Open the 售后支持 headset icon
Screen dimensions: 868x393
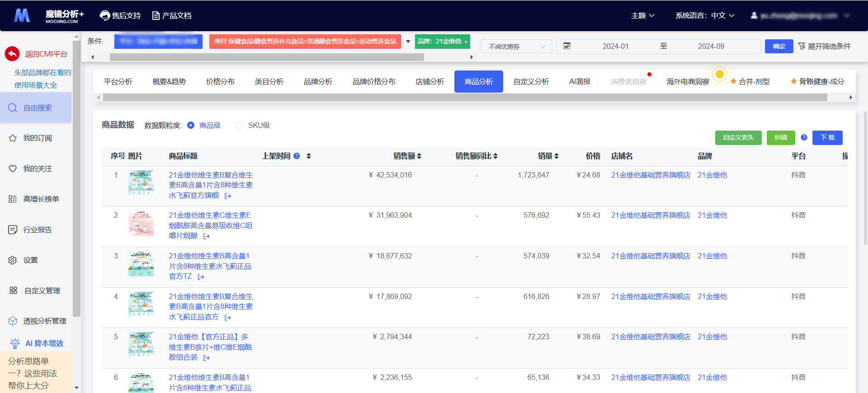[x=105, y=16]
